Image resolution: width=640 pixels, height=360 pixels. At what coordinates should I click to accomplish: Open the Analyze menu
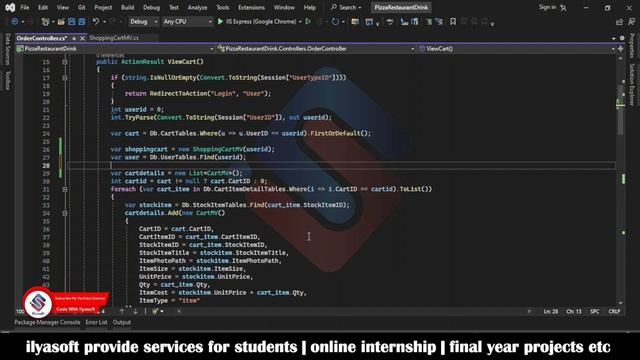click(x=197, y=7)
